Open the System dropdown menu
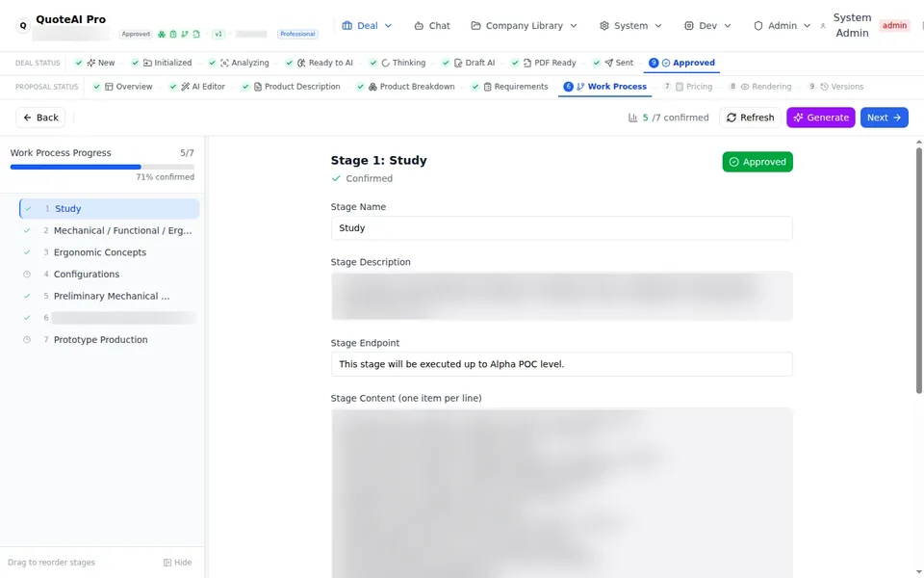Screen dimensions: 924x578 coord(630,26)
